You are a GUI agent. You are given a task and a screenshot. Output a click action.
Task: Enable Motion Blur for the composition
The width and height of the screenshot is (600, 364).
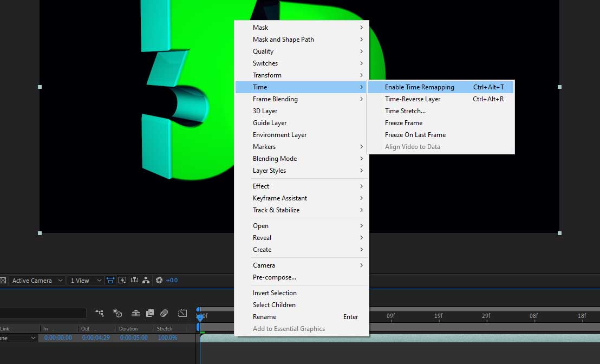(164, 313)
